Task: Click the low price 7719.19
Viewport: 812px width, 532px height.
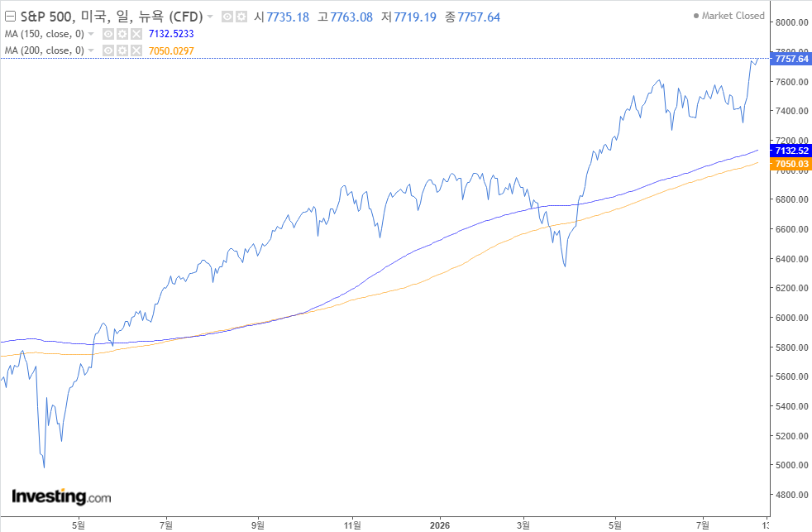Action: pyautogui.click(x=415, y=17)
